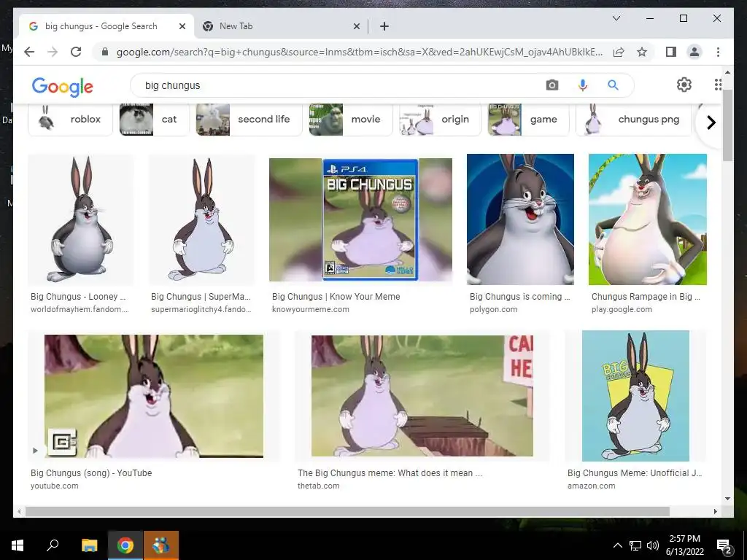Open the 'Big Chungus is coming' polygon link
The image size is (747, 560).
[x=519, y=297]
